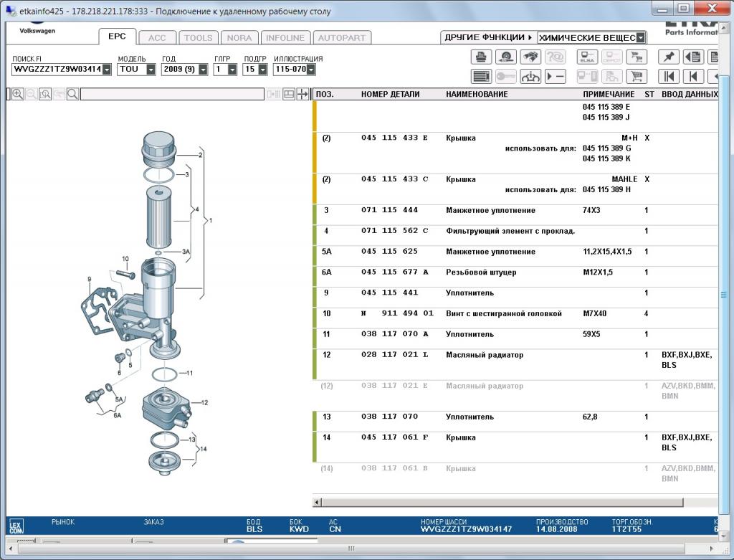Expand the ИЛЛЮСТРАЦИЯ dropdown showing 115-070
This screenshot has height=560, width=734.
311,70
